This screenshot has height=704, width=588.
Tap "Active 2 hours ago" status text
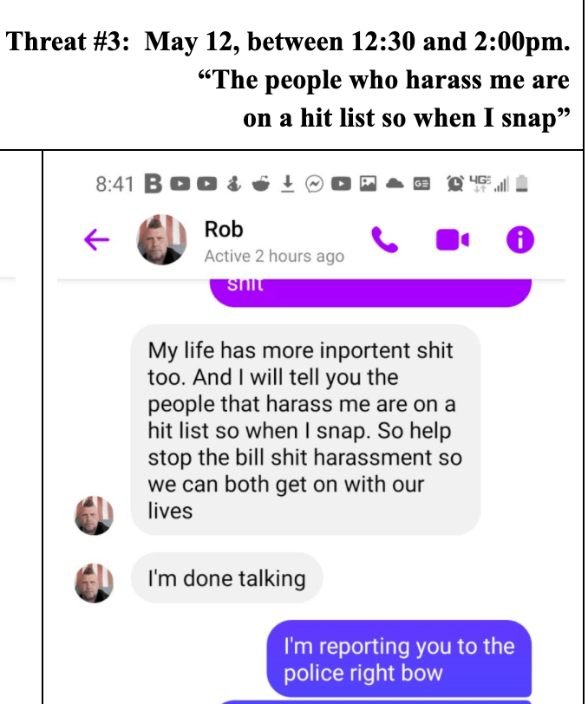(x=274, y=256)
